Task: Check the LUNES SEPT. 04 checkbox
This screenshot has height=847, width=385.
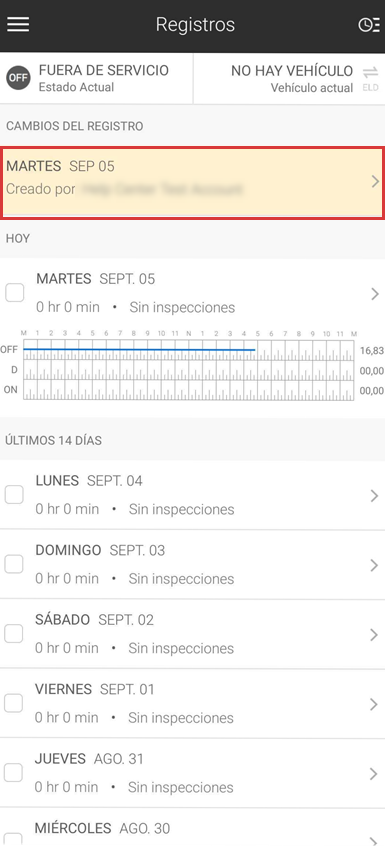Action: click(14, 495)
